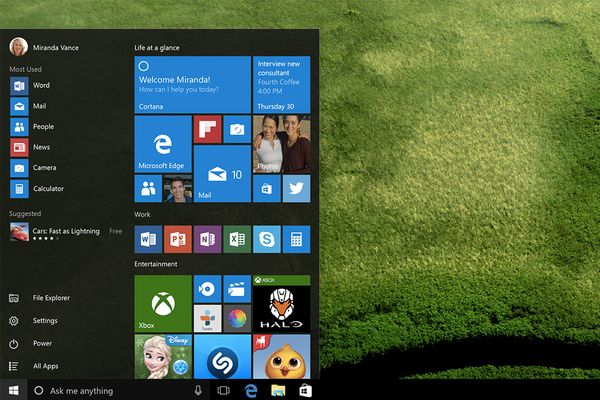Open the Skype tile in Work group
Screen dimensions: 600x400
coord(266,239)
